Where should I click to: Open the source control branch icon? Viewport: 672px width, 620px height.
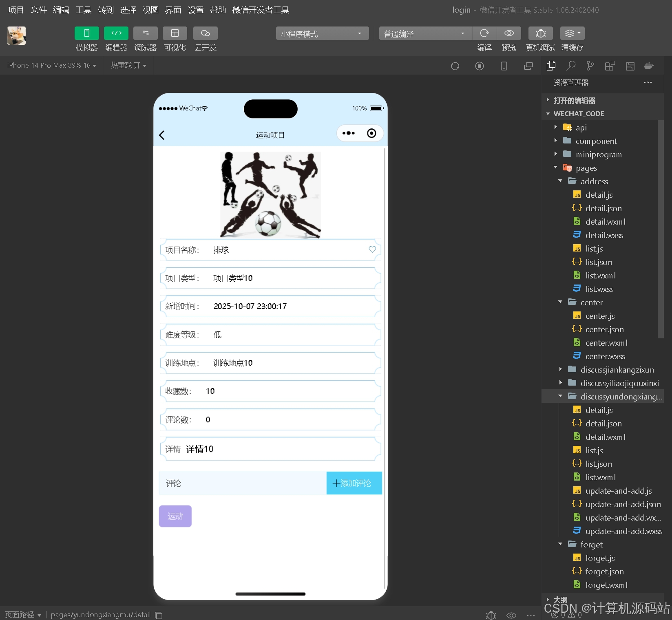coord(590,66)
